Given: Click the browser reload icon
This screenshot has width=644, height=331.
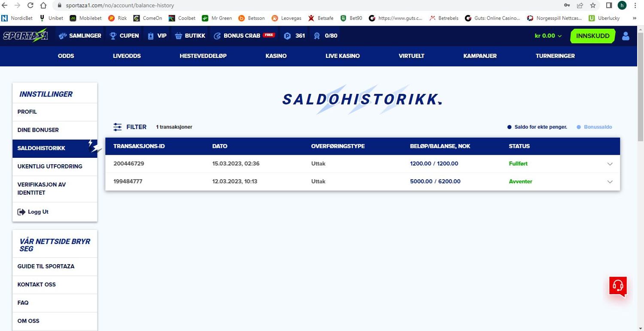Looking at the screenshot, I should point(30,6).
